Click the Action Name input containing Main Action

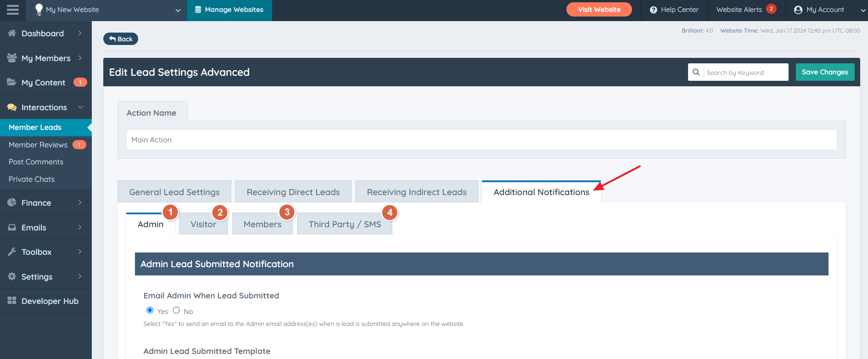tap(482, 140)
